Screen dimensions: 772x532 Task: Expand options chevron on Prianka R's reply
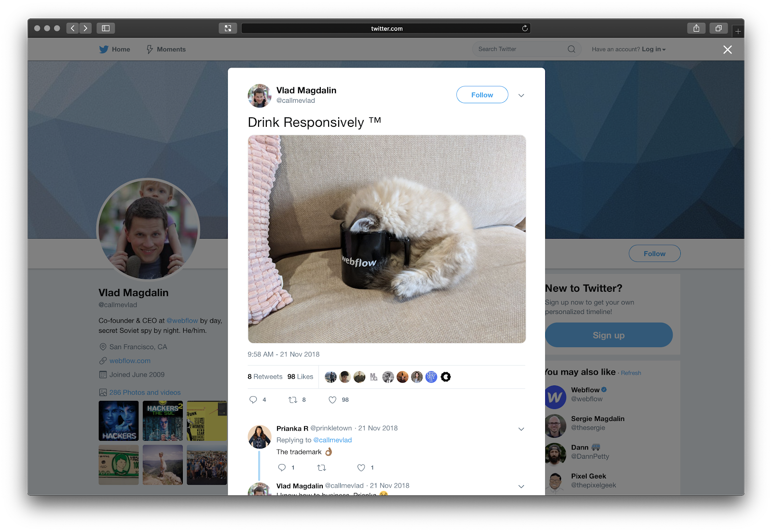[x=521, y=429]
